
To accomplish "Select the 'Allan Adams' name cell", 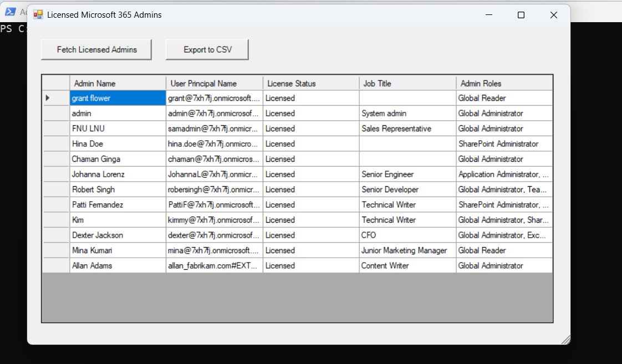I will click(118, 265).
